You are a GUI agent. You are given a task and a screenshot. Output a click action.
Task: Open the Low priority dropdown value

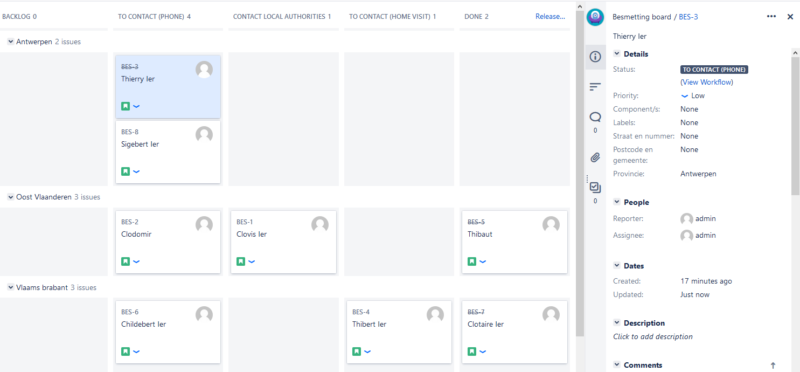click(x=693, y=96)
